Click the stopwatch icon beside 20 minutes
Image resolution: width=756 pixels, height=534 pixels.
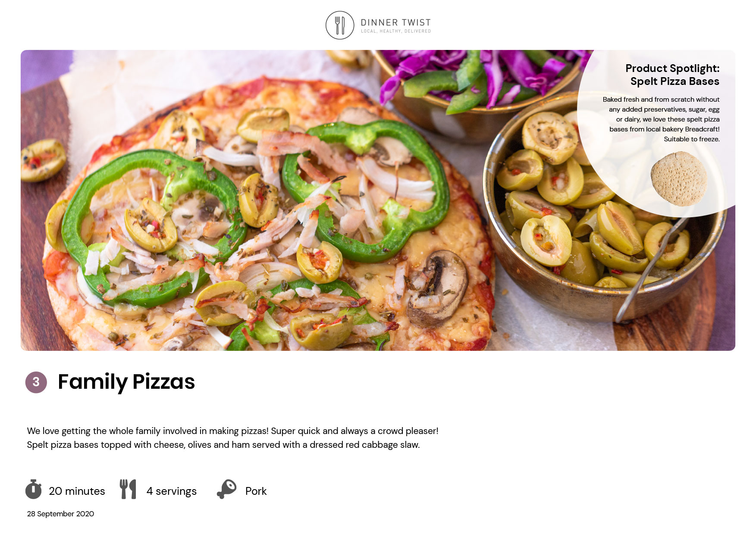(x=33, y=489)
